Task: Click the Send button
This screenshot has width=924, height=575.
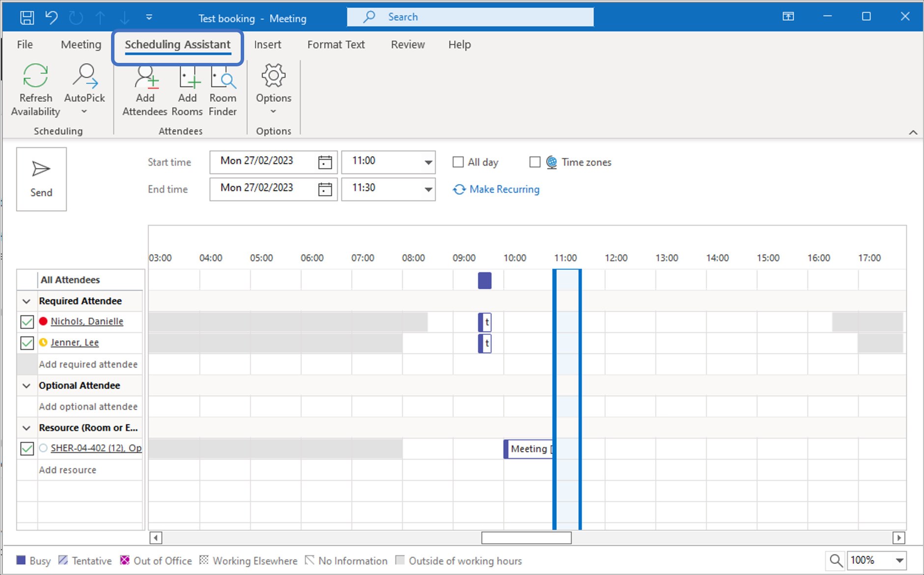Action: coord(41,179)
